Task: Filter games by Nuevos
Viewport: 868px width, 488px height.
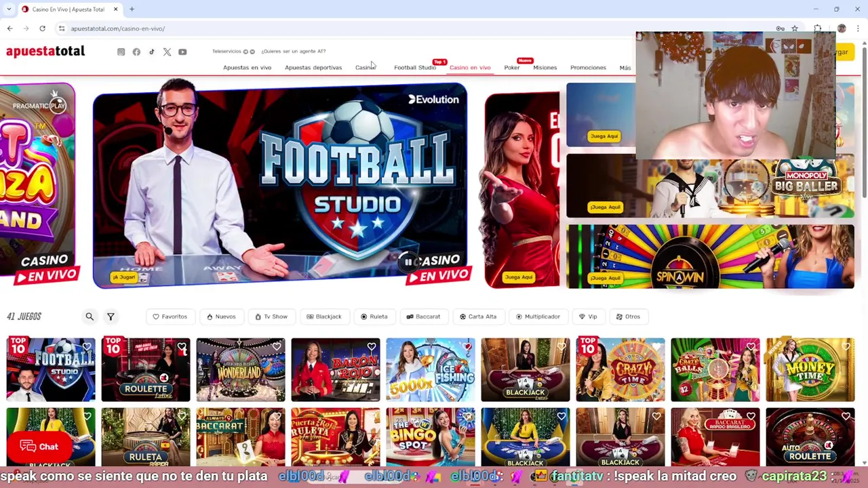Action: (221, 317)
